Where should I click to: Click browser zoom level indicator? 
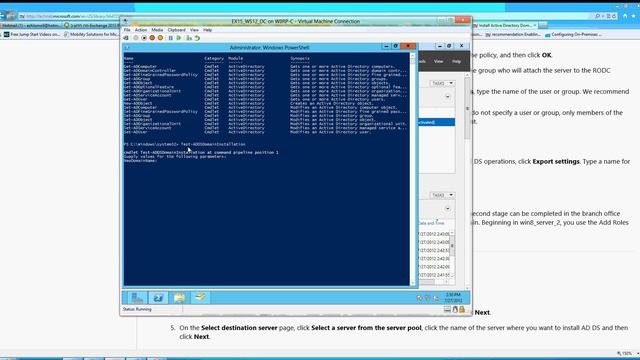[x=627, y=353]
